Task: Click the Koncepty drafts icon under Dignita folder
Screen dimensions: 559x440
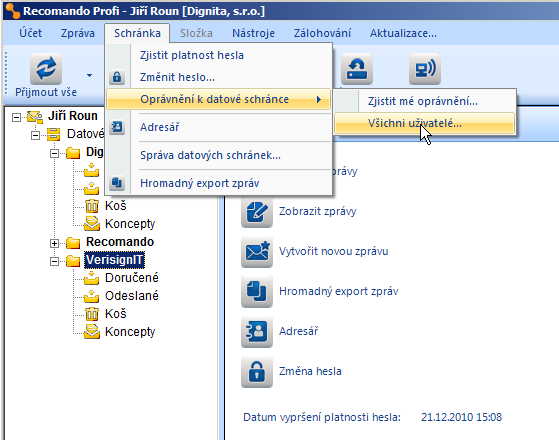Action: pos(92,224)
